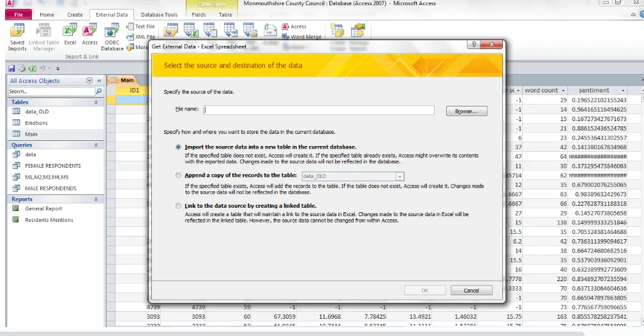
Task: Export to Excel spreadsheet icon
Action: point(191,31)
